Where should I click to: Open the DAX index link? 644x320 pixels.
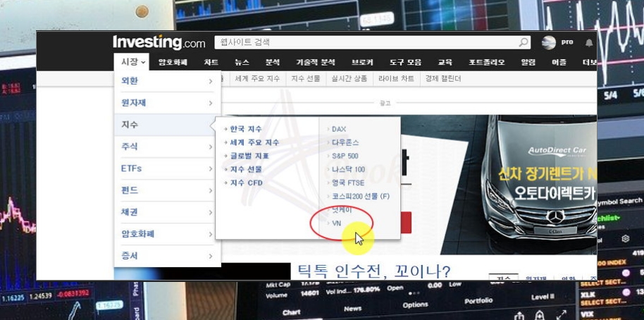[x=339, y=129]
